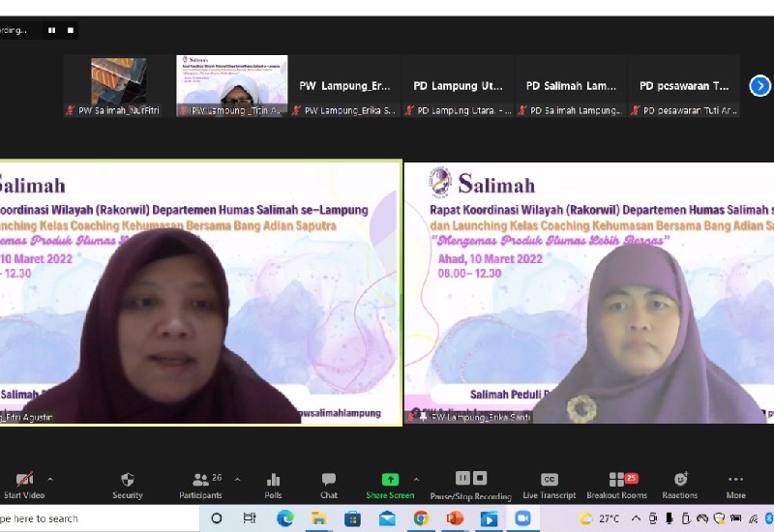
Task: Open Google Chrome from the taskbar
Action: [421, 518]
